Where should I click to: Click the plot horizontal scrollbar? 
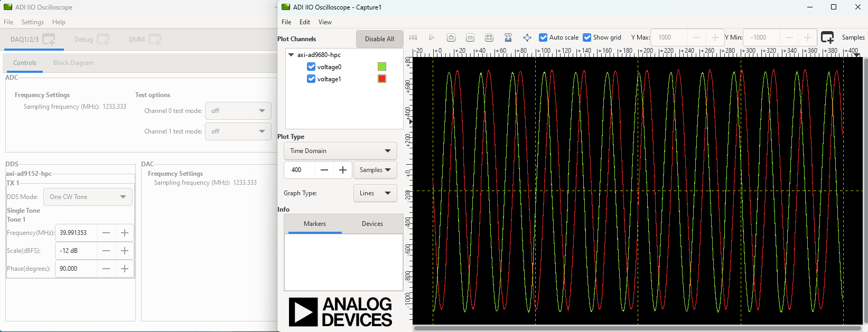(637, 328)
